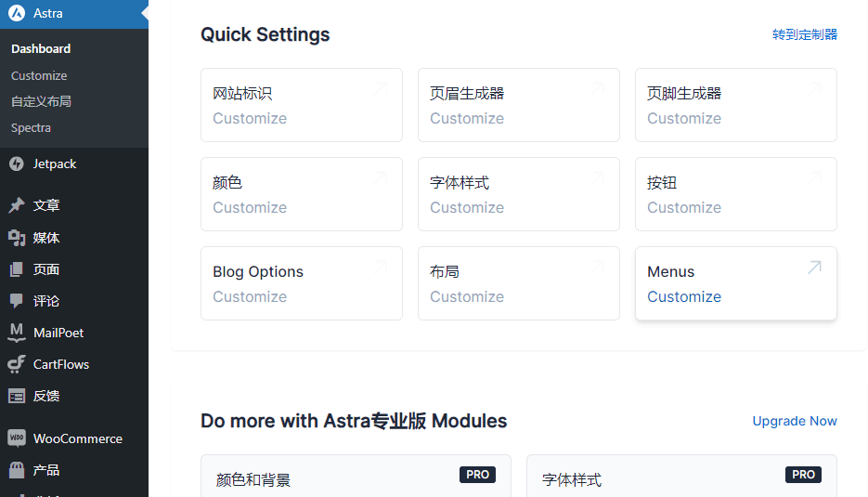Click Customize under 网站标识
868x497 pixels.
pyautogui.click(x=250, y=118)
